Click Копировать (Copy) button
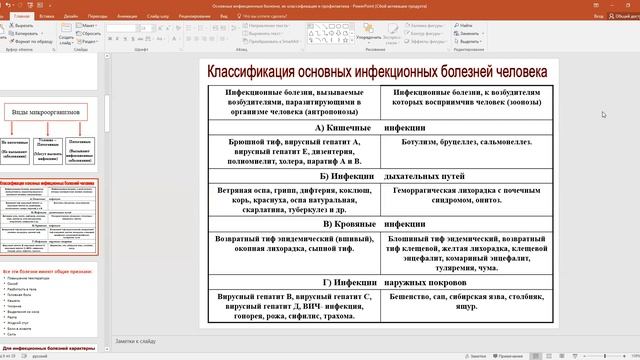The image size is (640, 360). (25, 33)
